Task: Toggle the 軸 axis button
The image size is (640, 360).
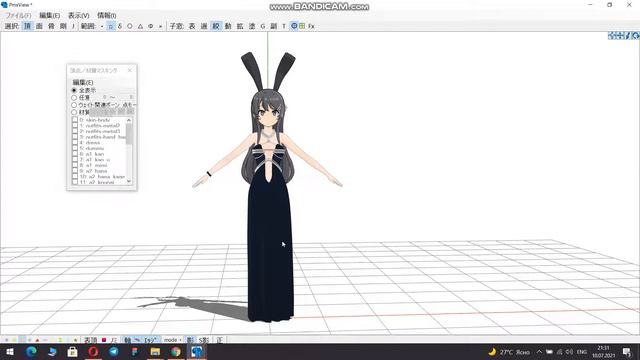Action: pos(128,340)
